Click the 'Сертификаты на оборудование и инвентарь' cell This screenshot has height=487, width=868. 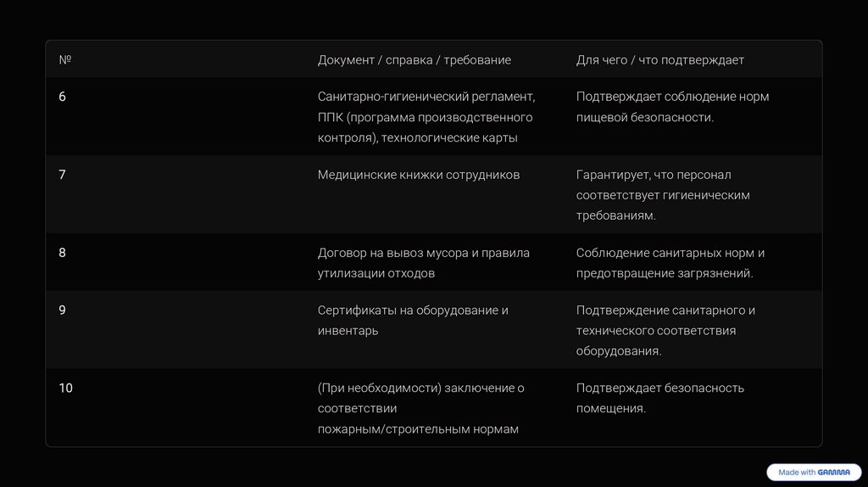pyautogui.click(x=413, y=321)
